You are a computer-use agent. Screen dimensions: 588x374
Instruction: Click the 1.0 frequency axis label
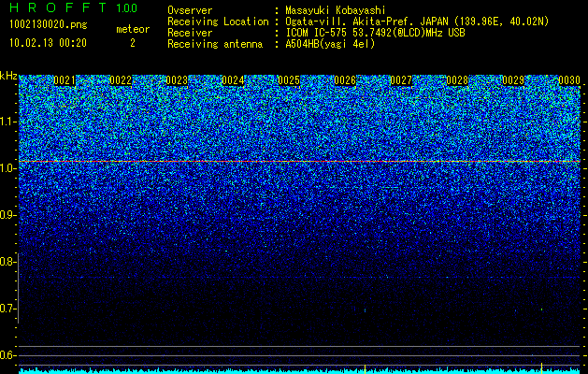point(7,168)
